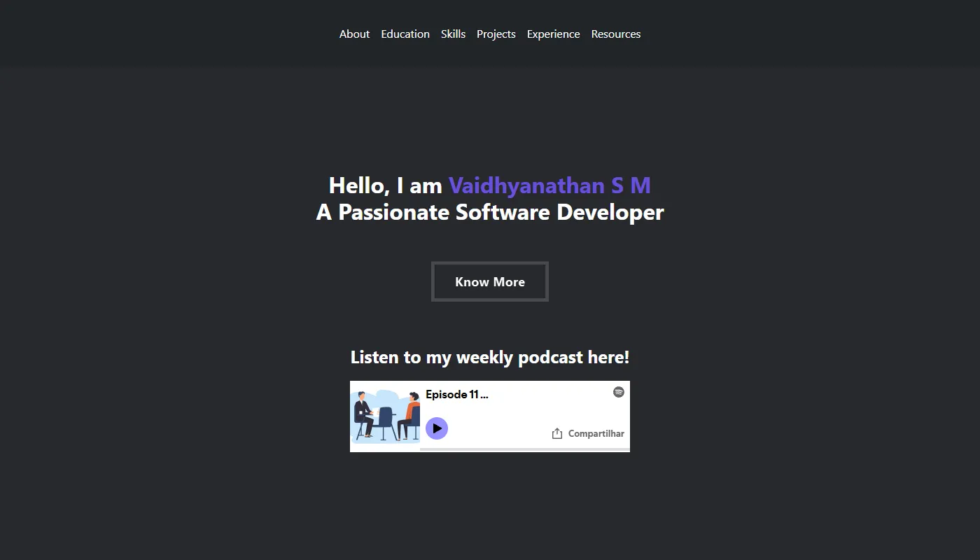Open the podcast cover thumbnail
The height and width of the screenshot is (560, 980).
[385, 416]
